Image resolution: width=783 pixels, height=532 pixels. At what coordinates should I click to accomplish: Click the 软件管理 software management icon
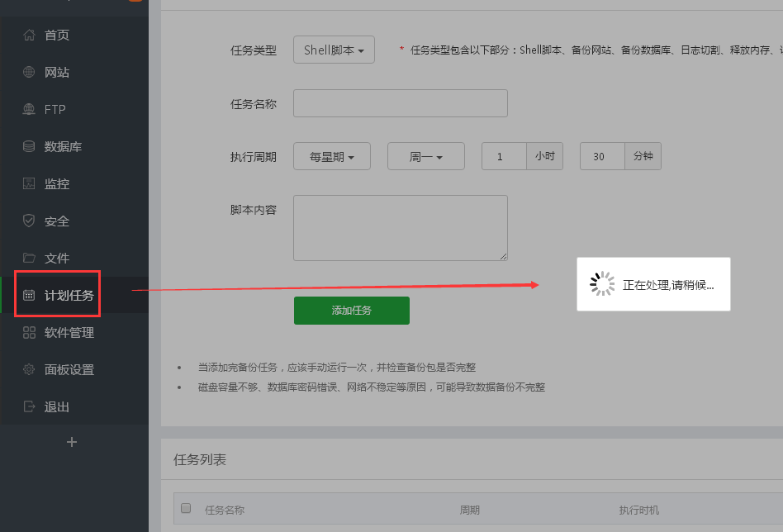(x=62, y=332)
